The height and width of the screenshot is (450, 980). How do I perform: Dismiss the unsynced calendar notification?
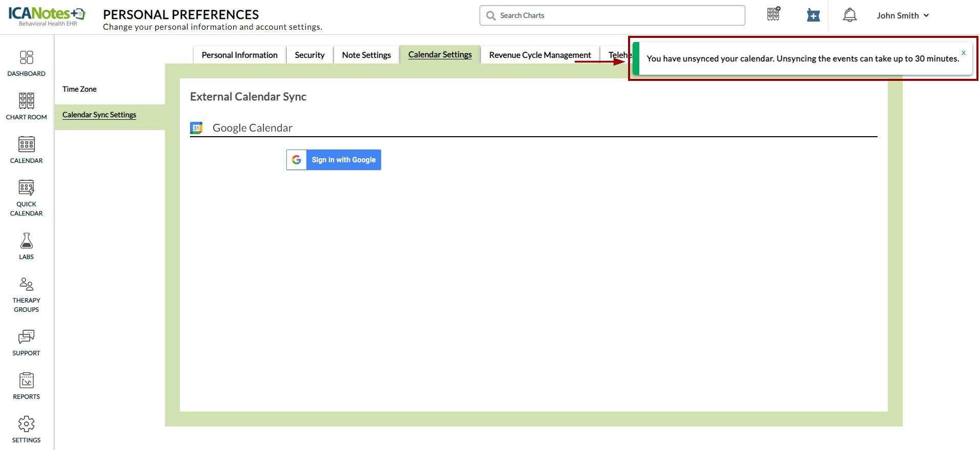[x=963, y=53]
